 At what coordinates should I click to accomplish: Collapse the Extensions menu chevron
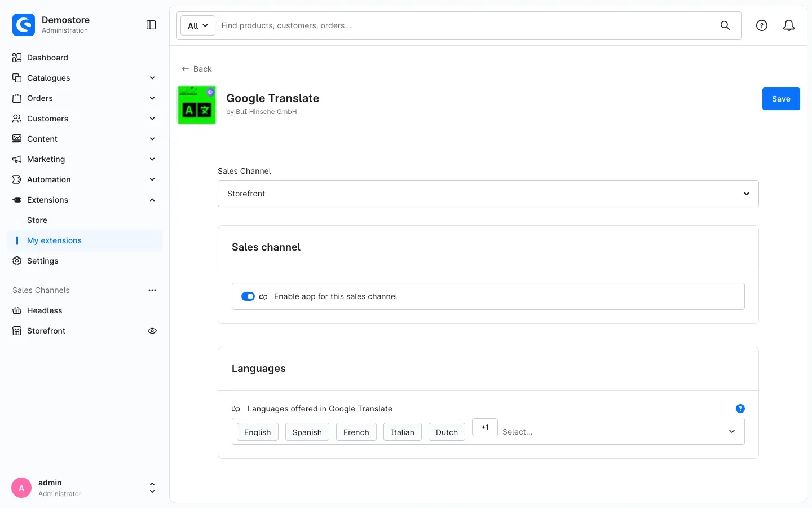(x=152, y=200)
